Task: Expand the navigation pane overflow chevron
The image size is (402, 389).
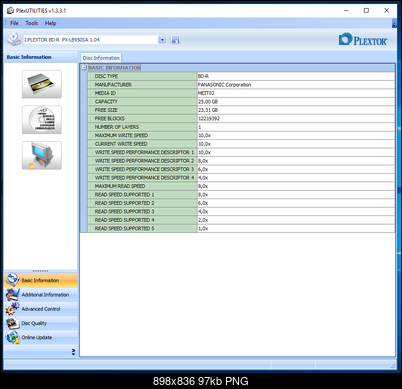Action: tap(73, 352)
